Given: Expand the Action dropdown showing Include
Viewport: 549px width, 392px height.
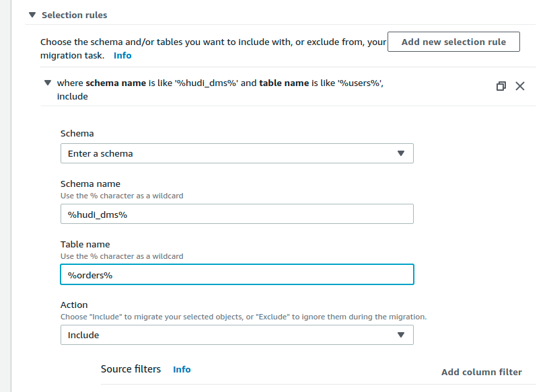Looking at the screenshot, I should coord(237,335).
